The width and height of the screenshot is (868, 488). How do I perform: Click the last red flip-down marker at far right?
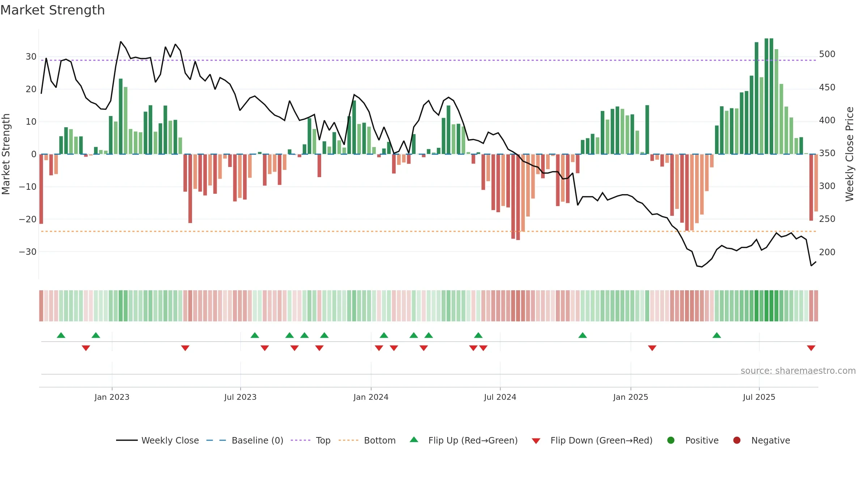coord(811,348)
